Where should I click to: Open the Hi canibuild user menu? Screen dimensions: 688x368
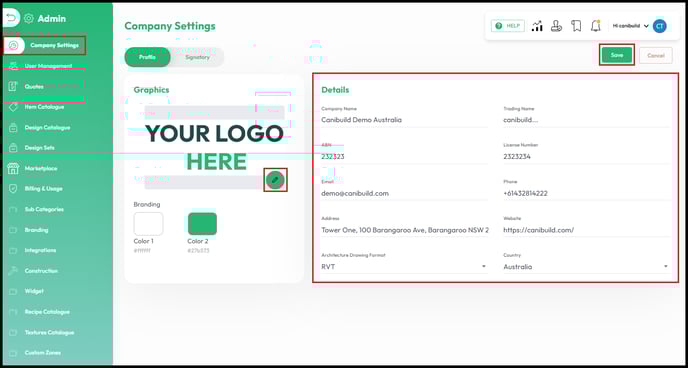pos(631,26)
